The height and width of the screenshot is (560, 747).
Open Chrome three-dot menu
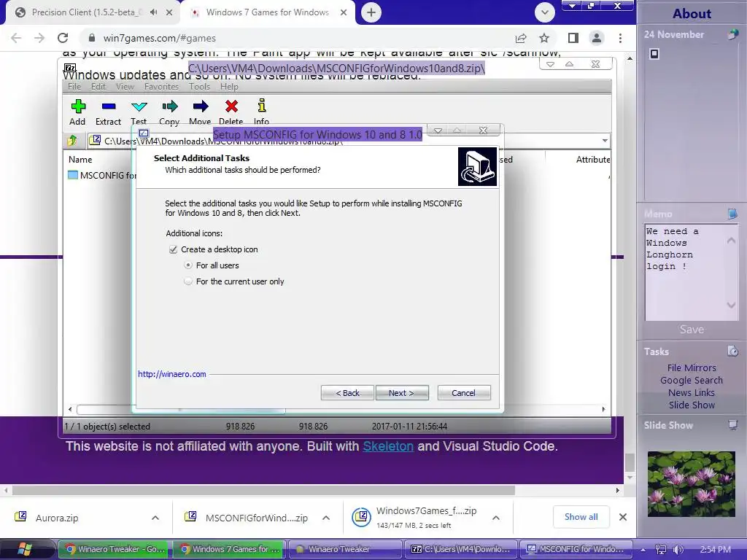pos(620,38)
